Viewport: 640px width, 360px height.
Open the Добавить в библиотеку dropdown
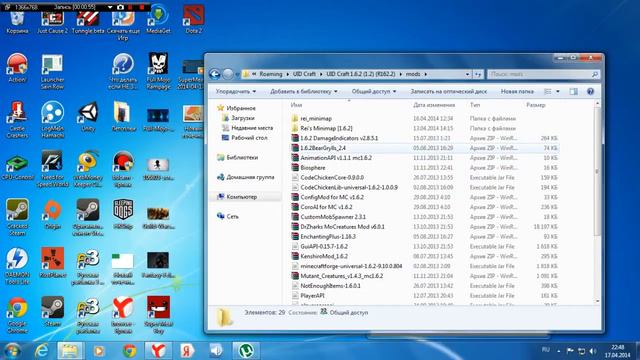click(304, 91)
